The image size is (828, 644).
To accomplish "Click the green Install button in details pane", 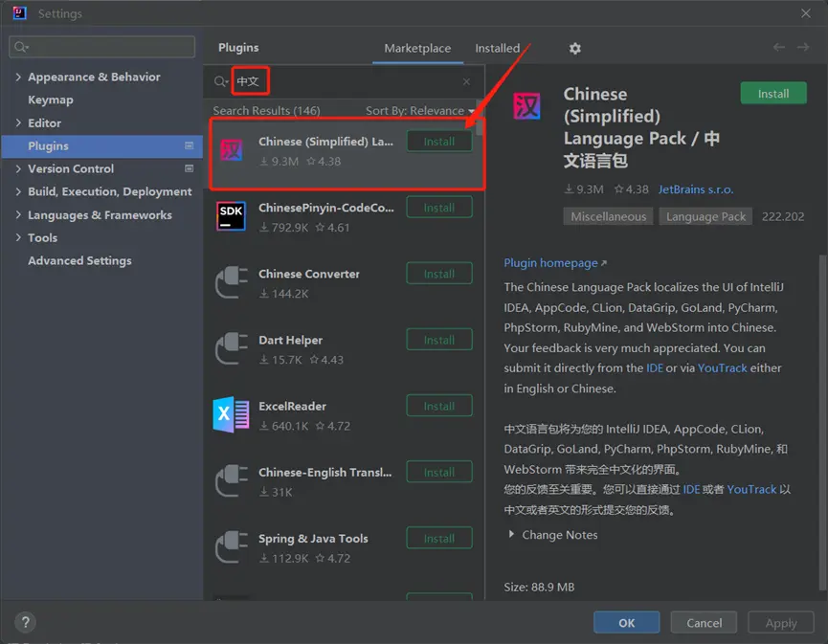I will point(773,94).
